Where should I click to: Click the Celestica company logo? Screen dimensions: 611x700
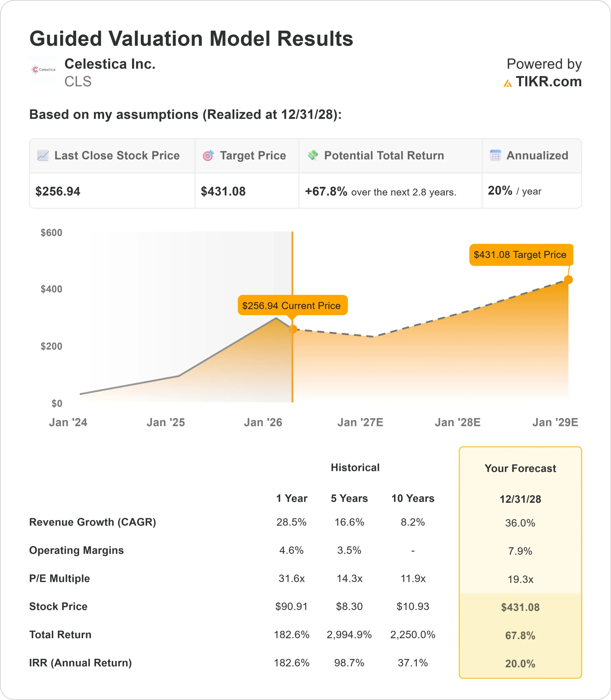tap(43, 69)
